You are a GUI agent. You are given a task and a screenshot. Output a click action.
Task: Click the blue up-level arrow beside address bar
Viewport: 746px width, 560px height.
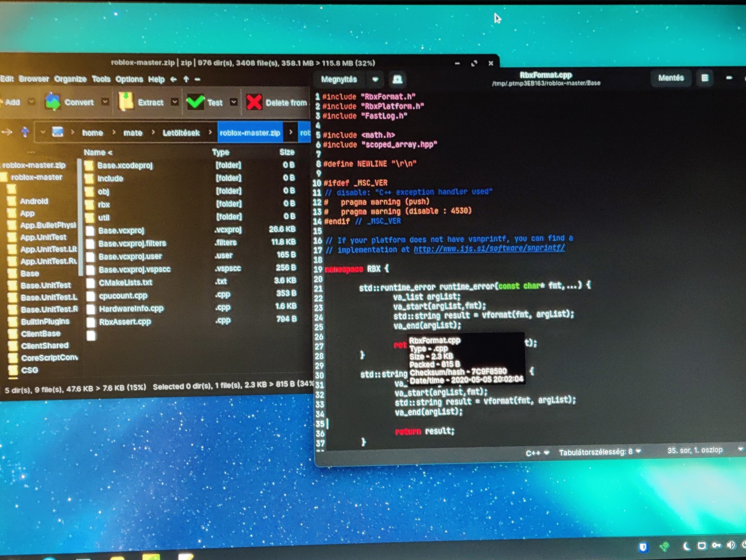tap(25, 132)
